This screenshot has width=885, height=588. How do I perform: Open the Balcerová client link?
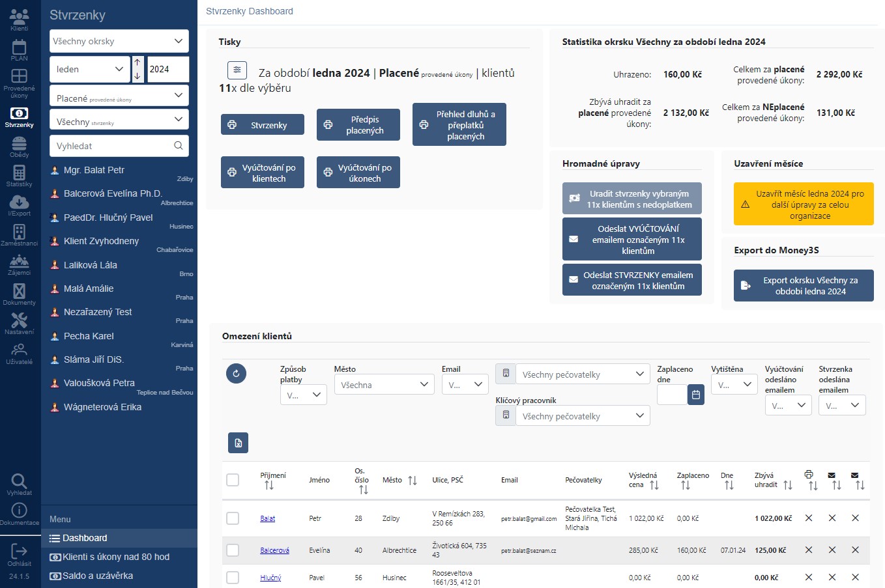coord(274,550)
